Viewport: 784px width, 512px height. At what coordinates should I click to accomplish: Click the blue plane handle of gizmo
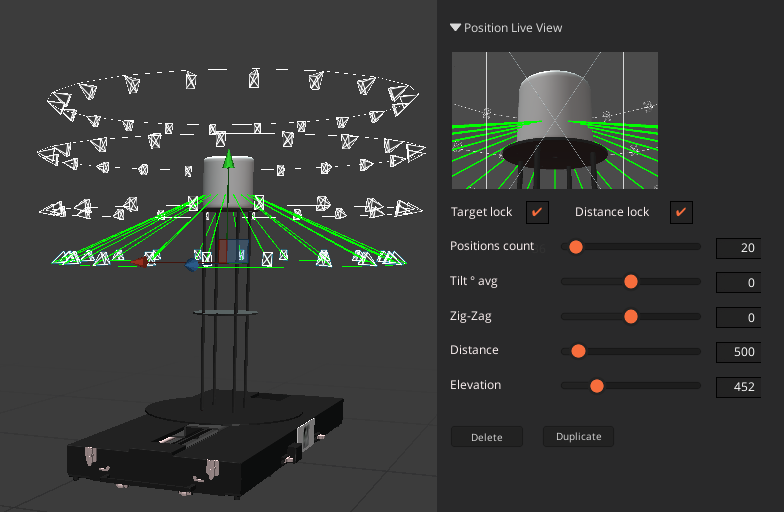[x=241, y=251]
